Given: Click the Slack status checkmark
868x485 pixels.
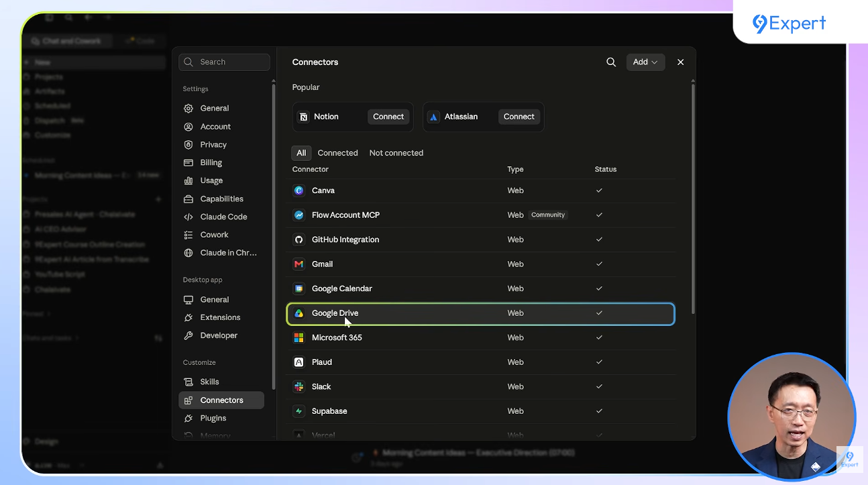Looking at the screenshot, I should 599,386.
